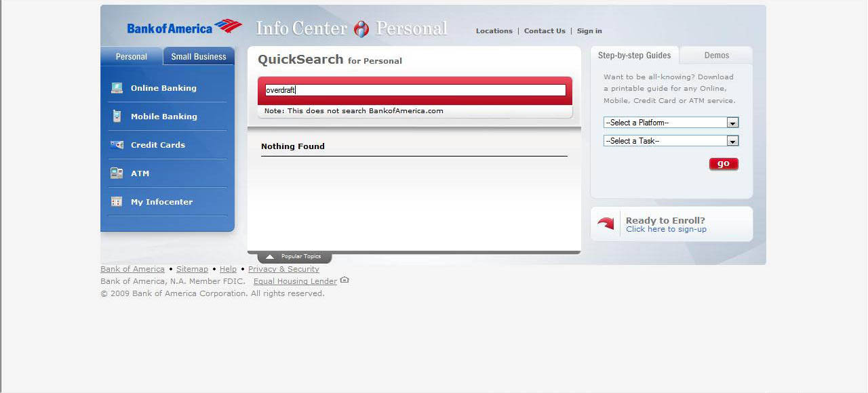The image size is (868, 393).
Task: Click the ATM machine icon
Action: tap(117, 173)
